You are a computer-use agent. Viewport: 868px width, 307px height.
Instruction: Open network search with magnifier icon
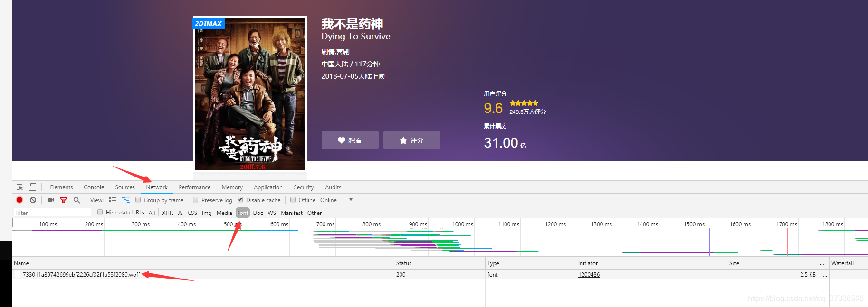(76, 200)
